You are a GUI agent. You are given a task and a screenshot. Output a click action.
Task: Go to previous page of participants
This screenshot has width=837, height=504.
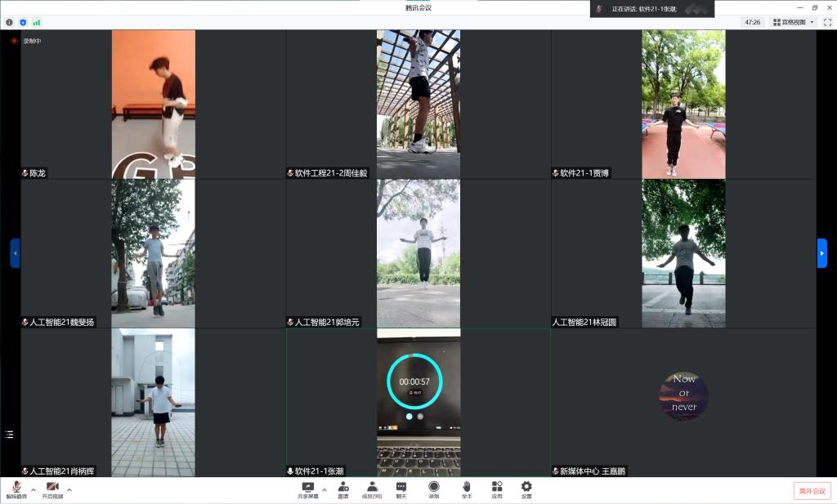[x=15, y=253]
